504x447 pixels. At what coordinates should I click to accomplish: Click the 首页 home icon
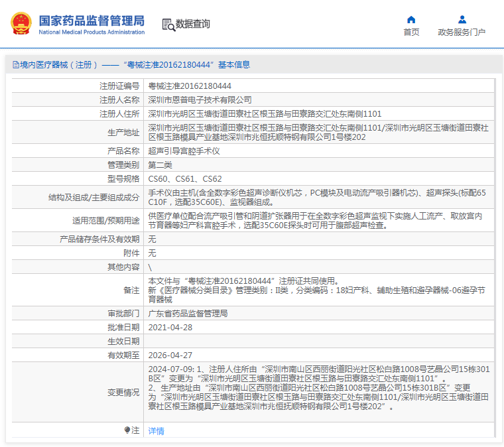pos(411,20)
